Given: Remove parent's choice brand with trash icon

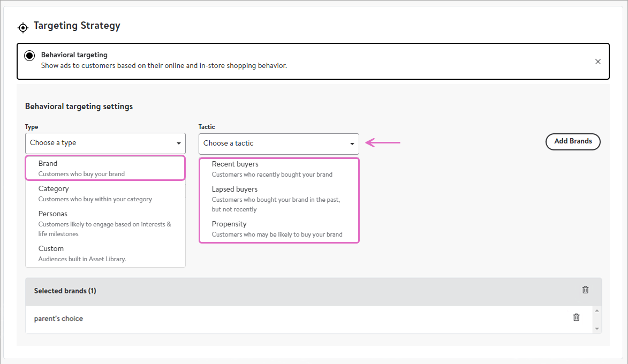Looking at the screenshot, I should tap(576, 317).
